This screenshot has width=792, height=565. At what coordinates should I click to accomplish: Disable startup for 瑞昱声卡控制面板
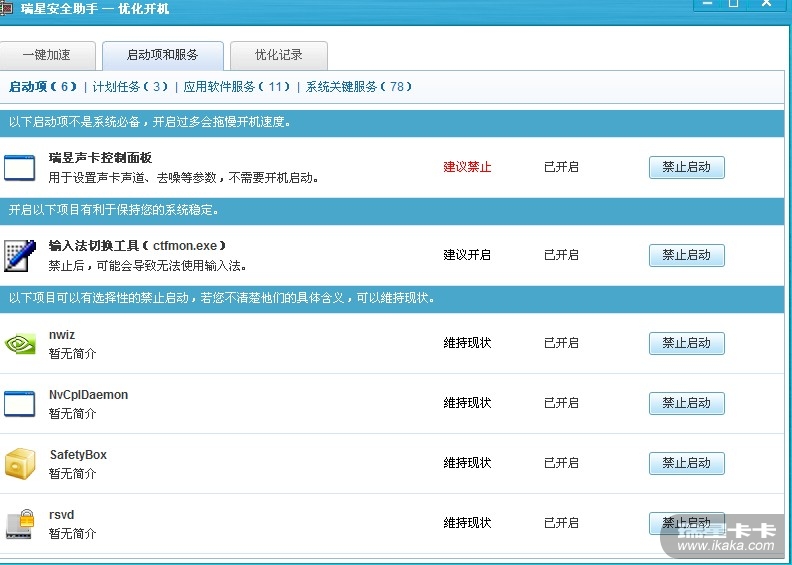[x=686, y=168]
